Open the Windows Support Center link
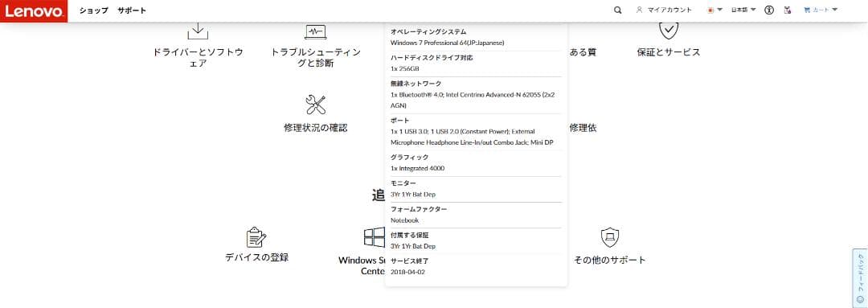 [362, 265]
